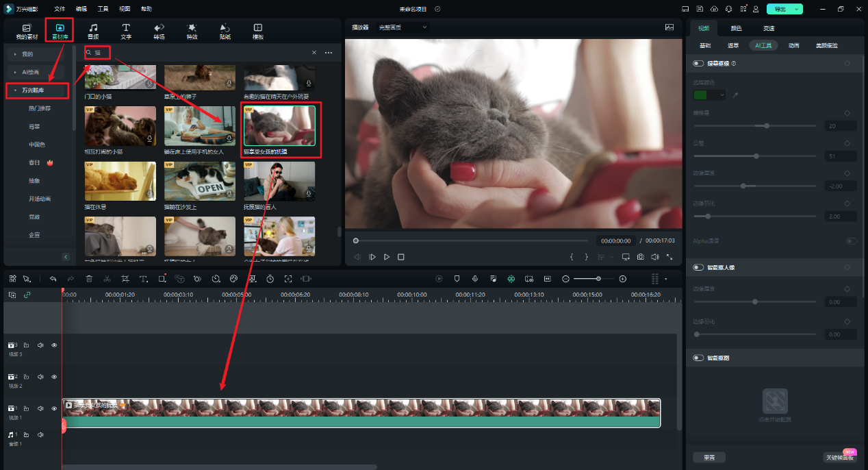
Task: Switch to the 颜色 (Color) tab
Action: pyautogui.click(x=736, y=28)
